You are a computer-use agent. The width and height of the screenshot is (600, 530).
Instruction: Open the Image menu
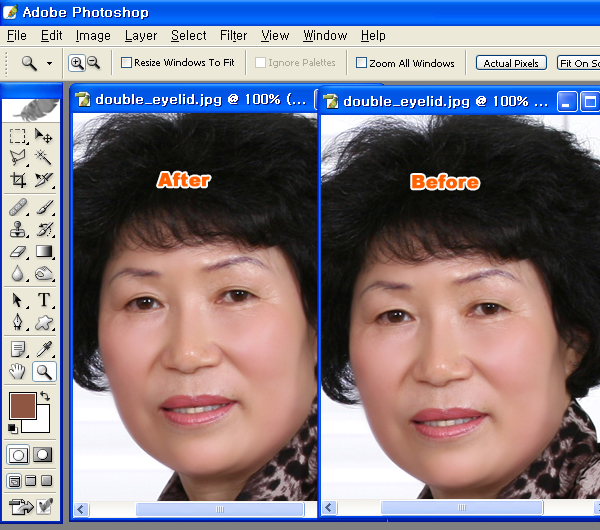tap(93, 36)
